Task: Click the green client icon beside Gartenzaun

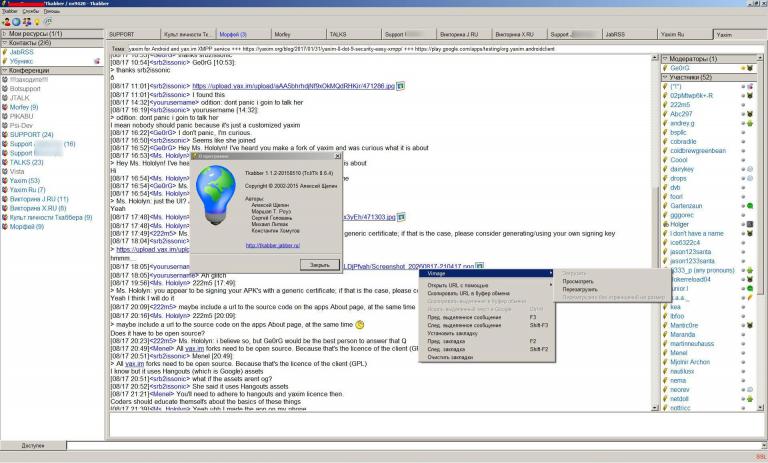Action: pos(749,206)
